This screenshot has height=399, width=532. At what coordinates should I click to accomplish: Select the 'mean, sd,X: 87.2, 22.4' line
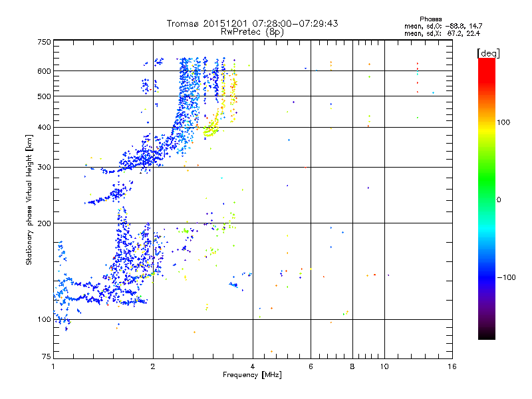442,34
